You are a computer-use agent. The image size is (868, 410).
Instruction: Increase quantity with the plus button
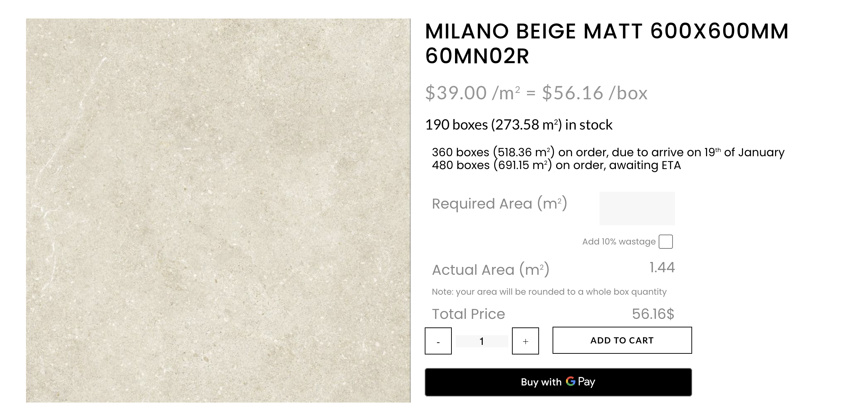click(525, 341)
